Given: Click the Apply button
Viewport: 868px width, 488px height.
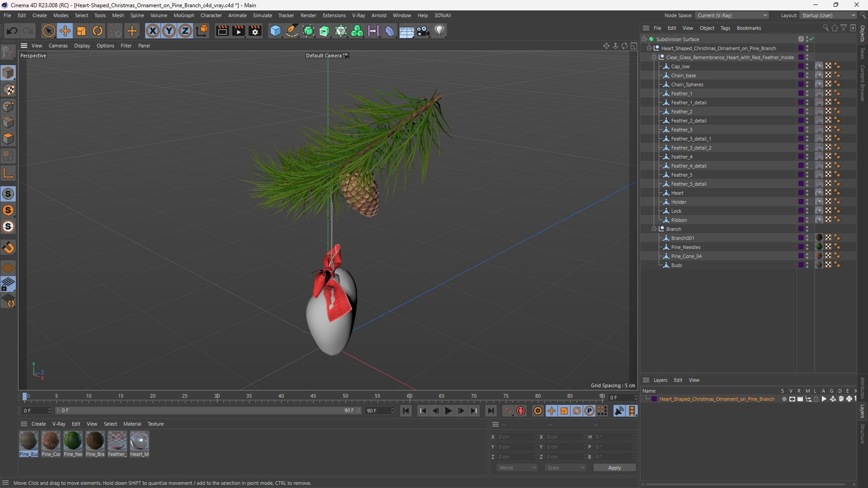Looking at the screenshot, I should [x=614, y=468].
